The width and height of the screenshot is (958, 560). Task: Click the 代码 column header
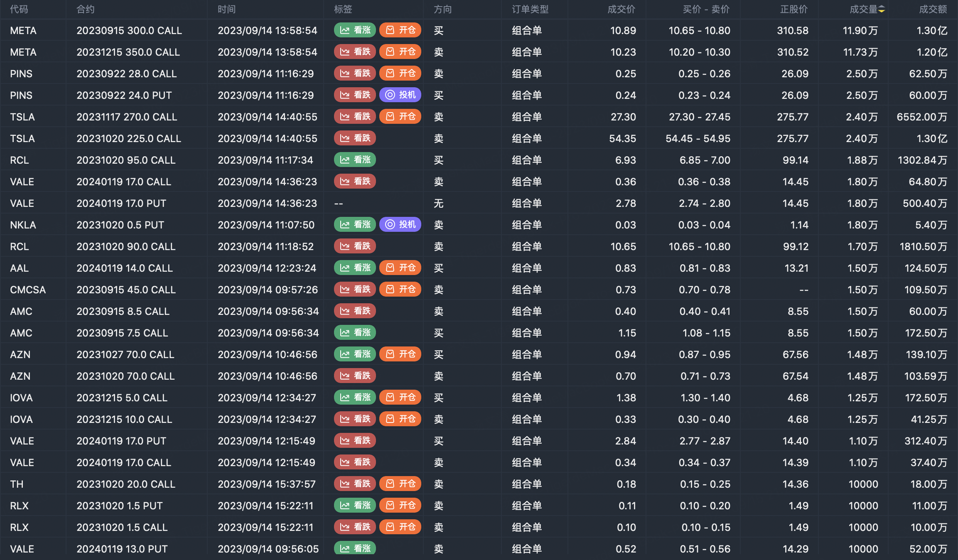click(x=19, y=9)
